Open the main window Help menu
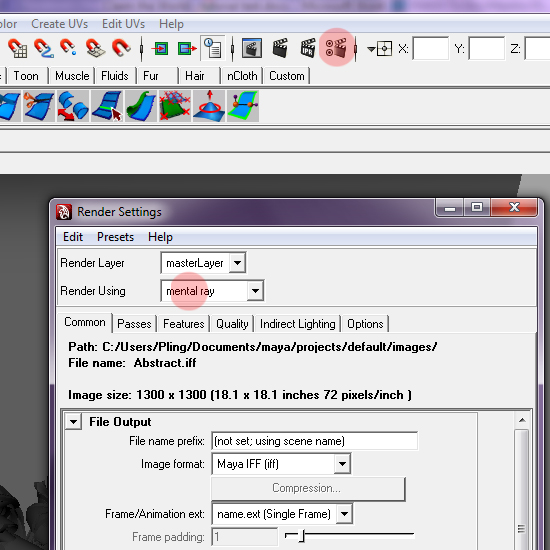This screenshot has height=550, width=550. pyautogui.click(x=171, y=24)
